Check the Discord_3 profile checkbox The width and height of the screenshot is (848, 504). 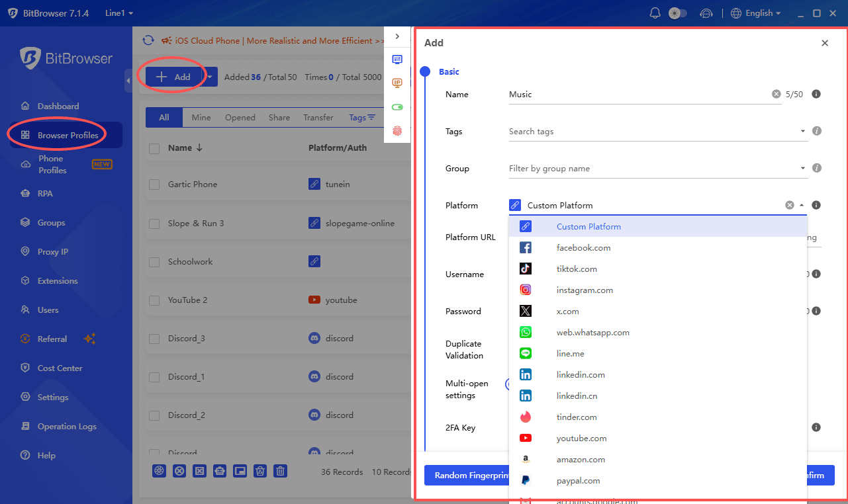point(154,339)
